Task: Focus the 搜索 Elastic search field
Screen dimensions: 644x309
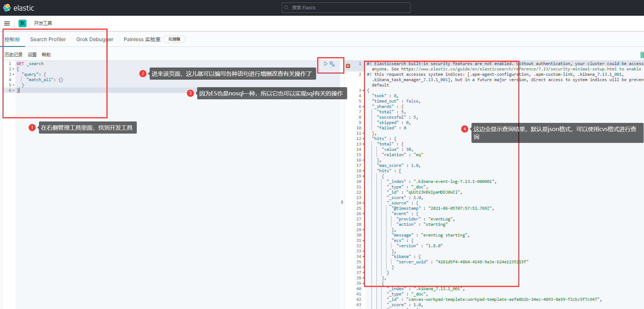Action: [x=346, y=8]
